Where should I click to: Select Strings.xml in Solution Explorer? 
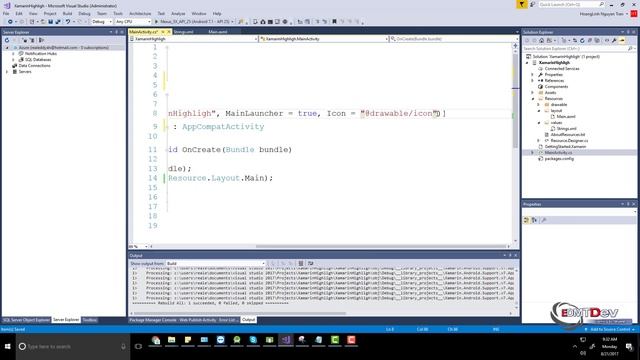click(567, 129)
